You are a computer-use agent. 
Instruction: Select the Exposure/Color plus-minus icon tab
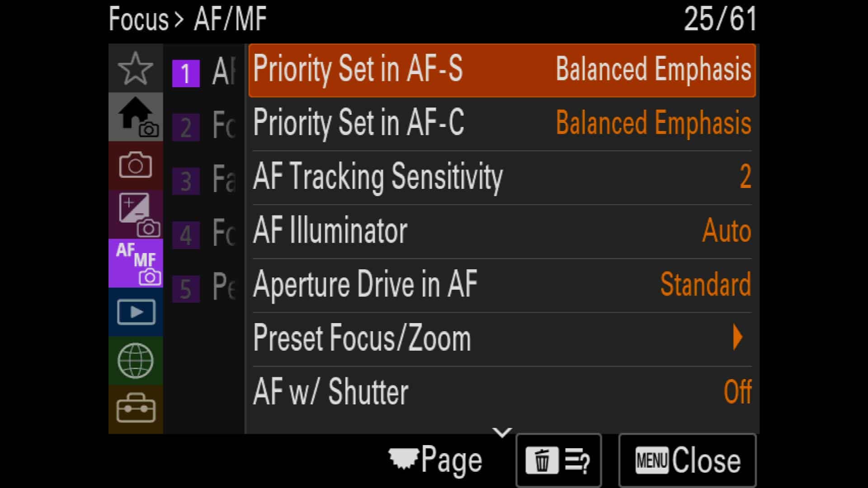(136, 214)
